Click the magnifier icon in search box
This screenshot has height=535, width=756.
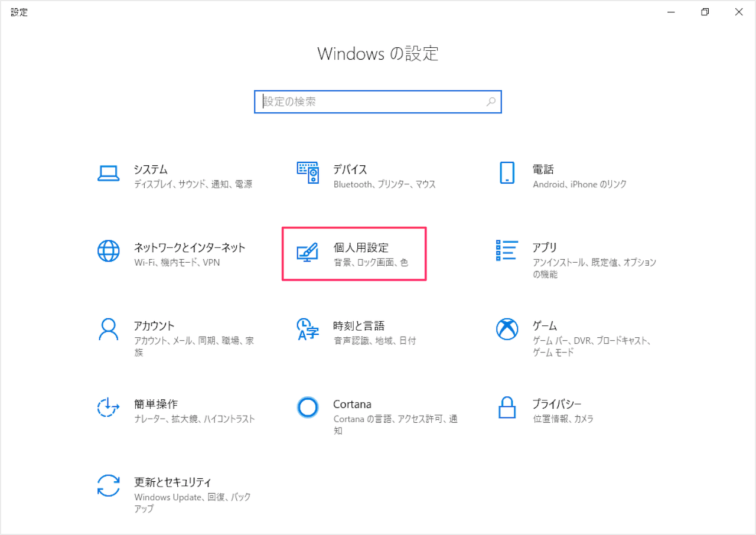click(491, 102)
